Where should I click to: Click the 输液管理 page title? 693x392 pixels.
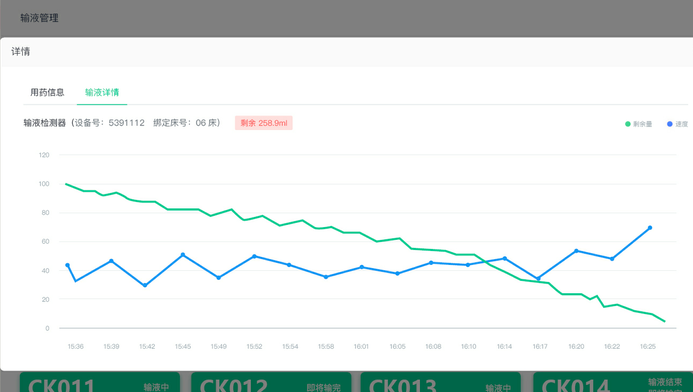coord(39,18)
